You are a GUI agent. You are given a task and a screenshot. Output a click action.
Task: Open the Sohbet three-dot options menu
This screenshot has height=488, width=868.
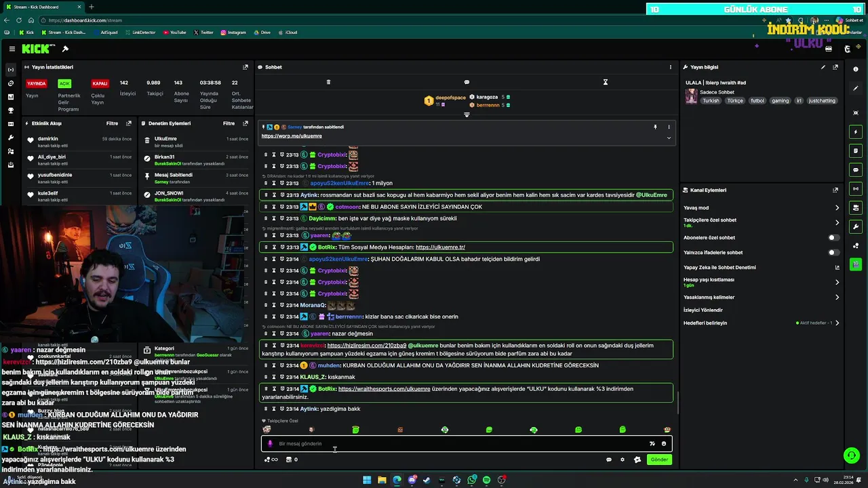(x=671, y=67)
